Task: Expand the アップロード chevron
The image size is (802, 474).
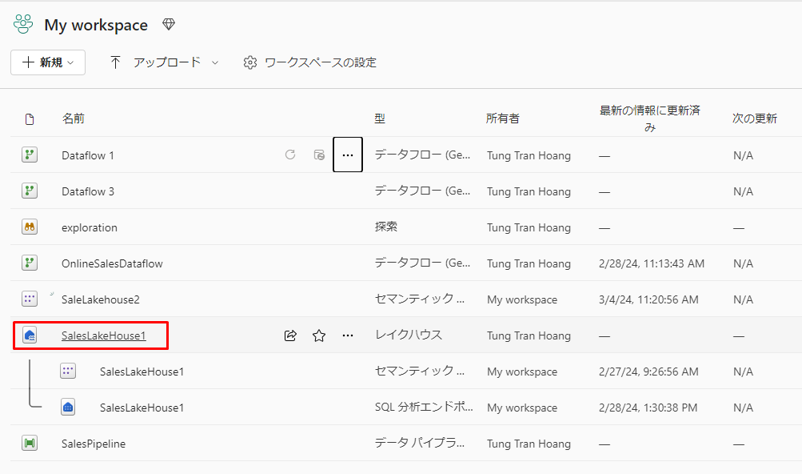Action: (x=215, y=62)
